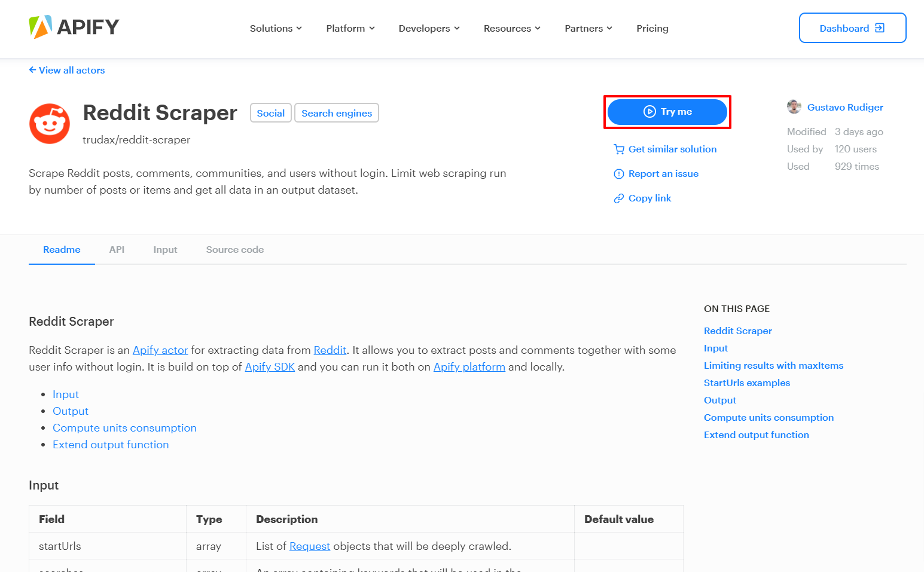Expand the Platform menu
This screenshot has height=572, width=924.
click(x=350, y=28)
